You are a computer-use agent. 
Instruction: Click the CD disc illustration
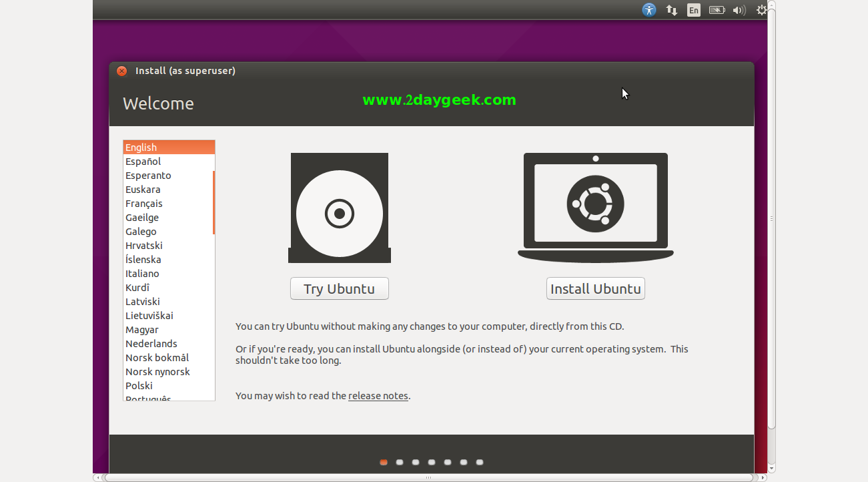[x=340, y=208]
